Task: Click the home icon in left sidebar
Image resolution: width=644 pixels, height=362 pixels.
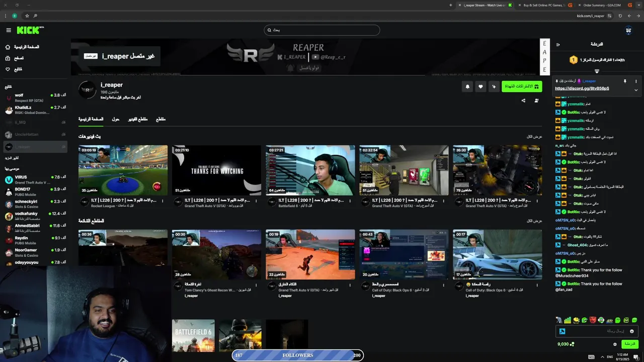Action: pos(8,47)
